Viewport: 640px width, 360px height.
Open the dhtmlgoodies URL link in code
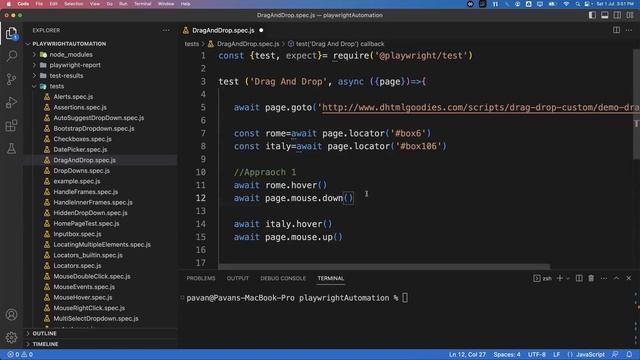(x=480, y=107)
